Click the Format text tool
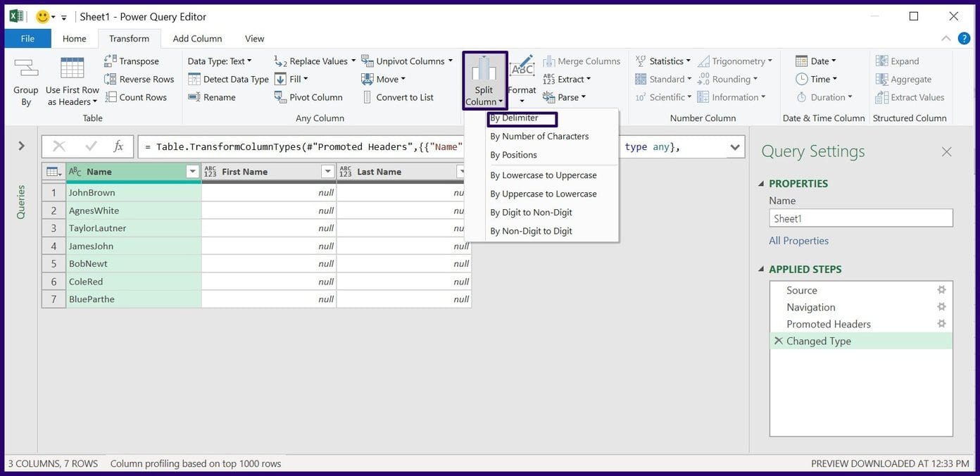Image resolution: width=980 pixels, height=476 pixels. point(522,80)
